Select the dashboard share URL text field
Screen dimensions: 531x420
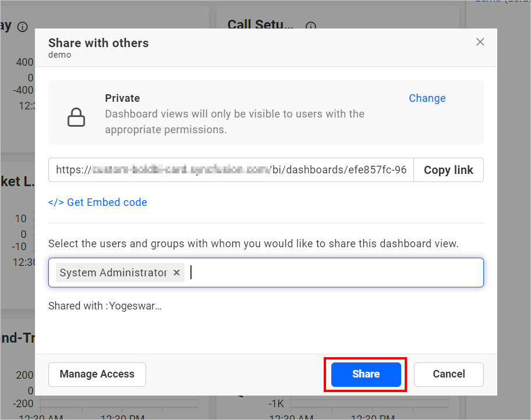click(230, 169)
